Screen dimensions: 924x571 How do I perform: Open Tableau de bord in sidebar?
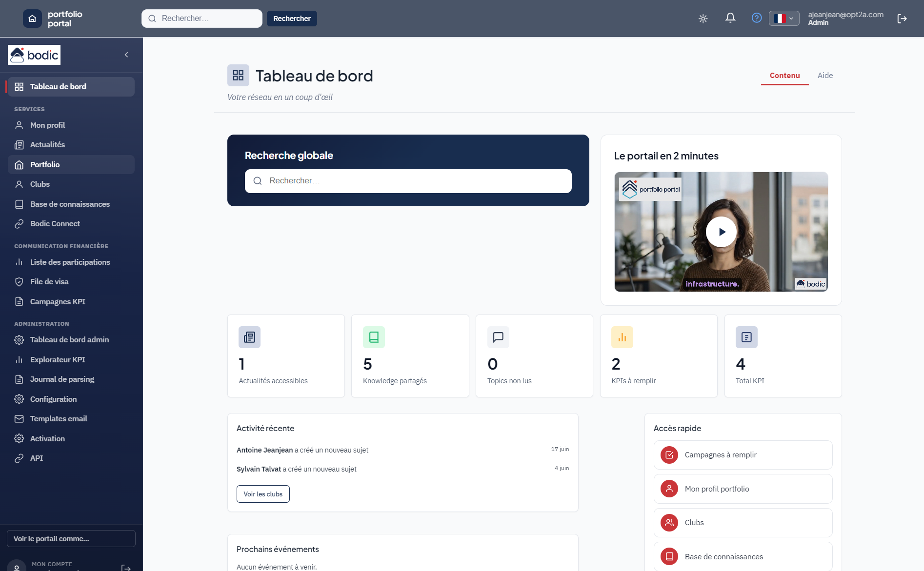coord(71,87)
